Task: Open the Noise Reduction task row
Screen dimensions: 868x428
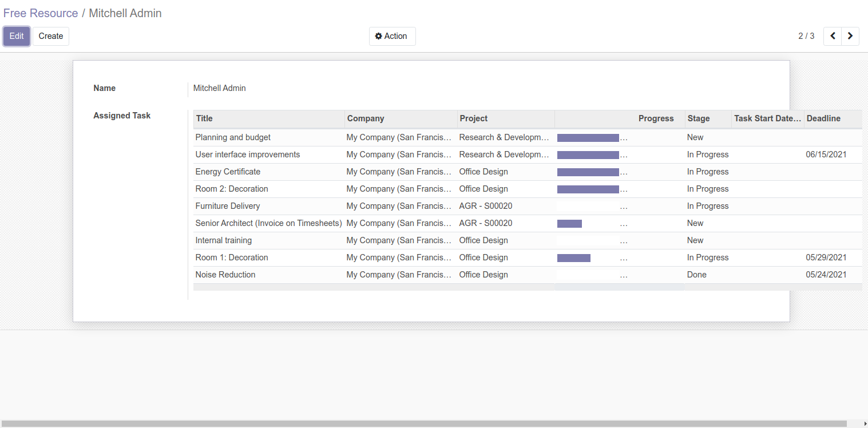Action: pos(225,275)
